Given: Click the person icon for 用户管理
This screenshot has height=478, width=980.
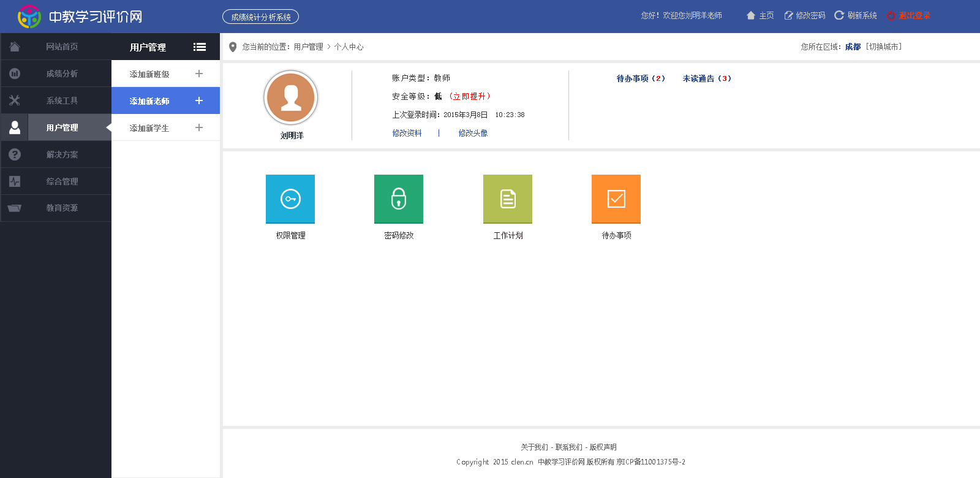Looking at the screenshot, I should (15, 127).
